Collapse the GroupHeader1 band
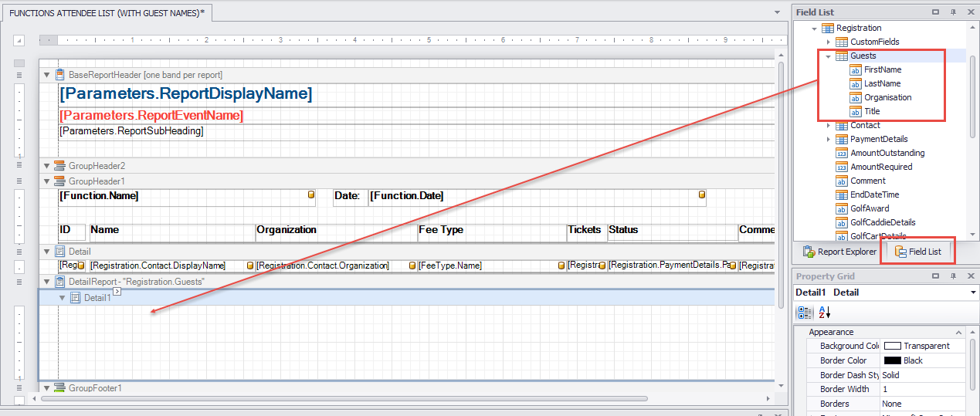 click(47, 181)
